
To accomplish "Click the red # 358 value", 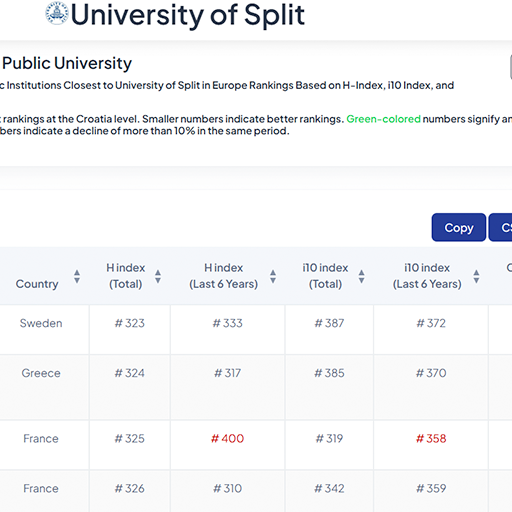I will pyautogui.click(x=431, y=438).
